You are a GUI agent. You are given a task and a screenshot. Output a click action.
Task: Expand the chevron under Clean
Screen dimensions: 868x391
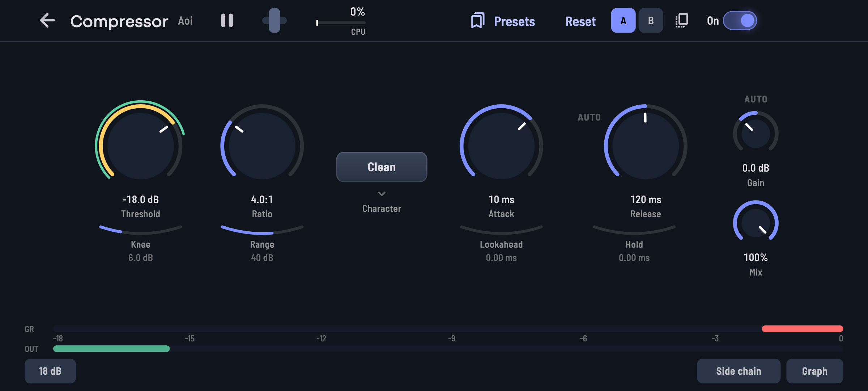(382, 194)
